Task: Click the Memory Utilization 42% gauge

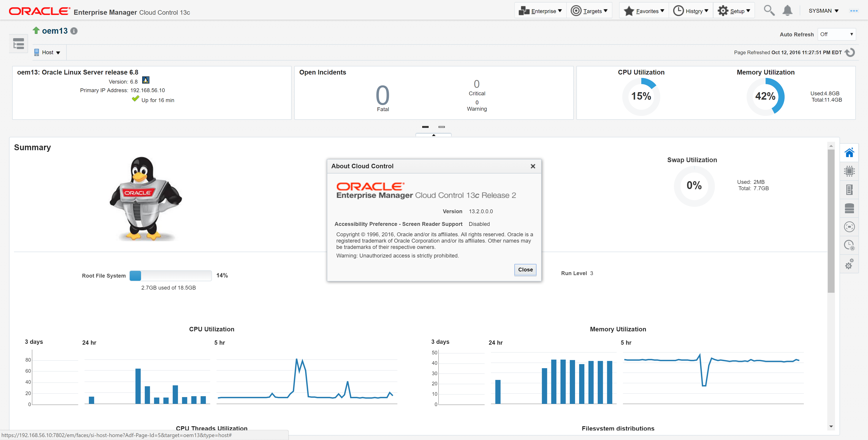Action: click(x=765, y=97)
